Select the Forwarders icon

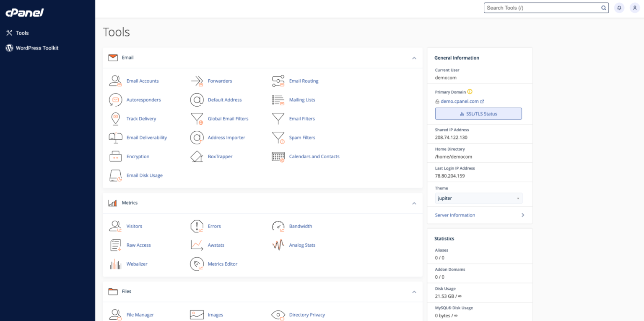tap(197, 81)
